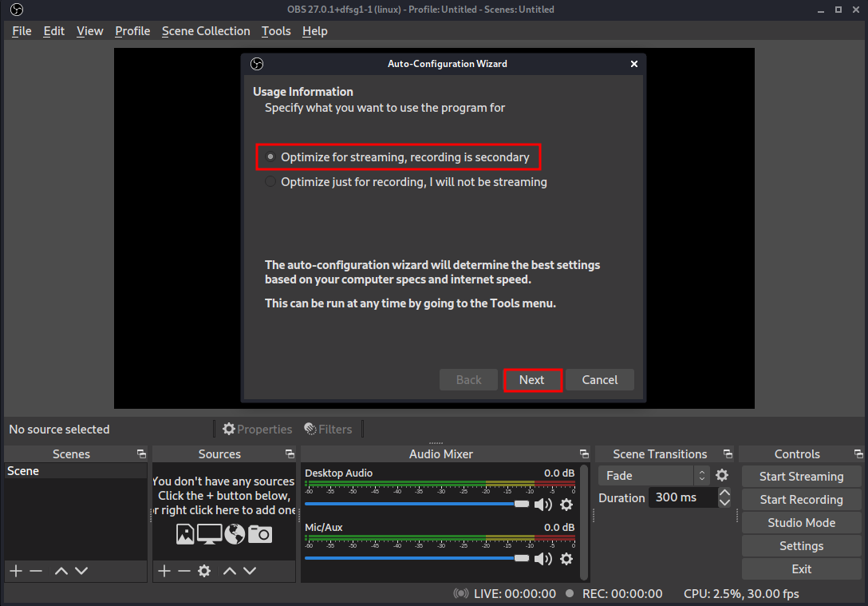868x606 pixels.
Task: Adjust Mic/Aux volume slider
Action: (x=416, y=558)
